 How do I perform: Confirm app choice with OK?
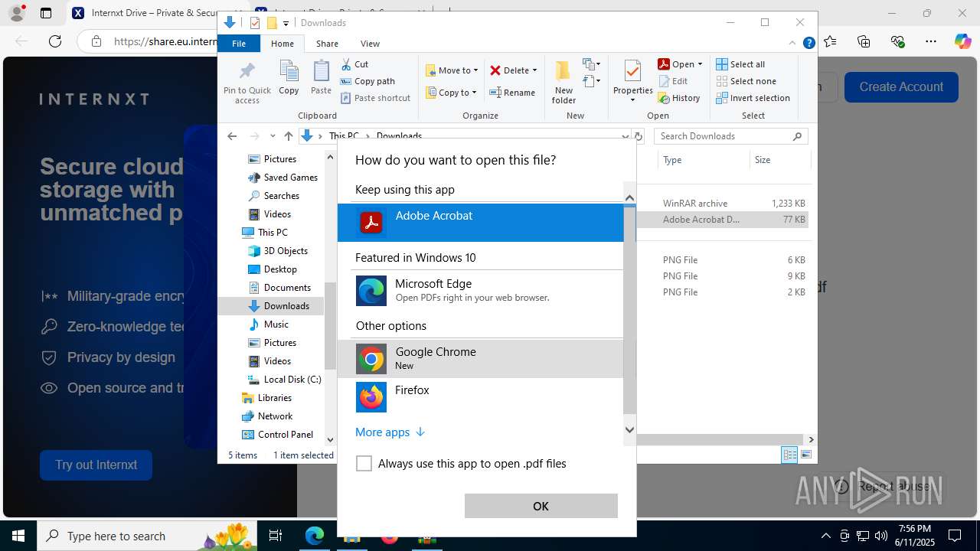[x=541, y=506]
